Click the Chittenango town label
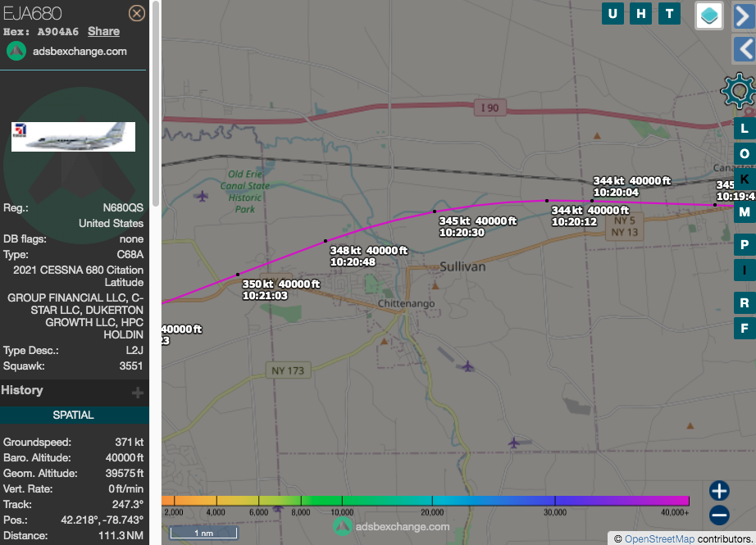This screenshot has width=756, height=545. [407, 303]
